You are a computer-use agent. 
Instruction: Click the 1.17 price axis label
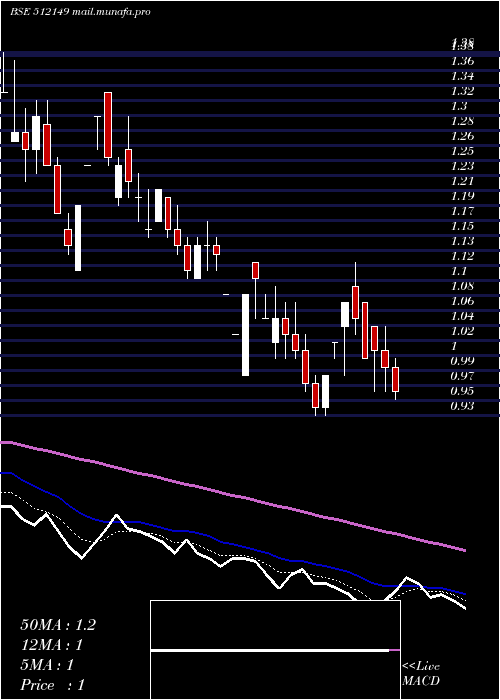(462, 211)
